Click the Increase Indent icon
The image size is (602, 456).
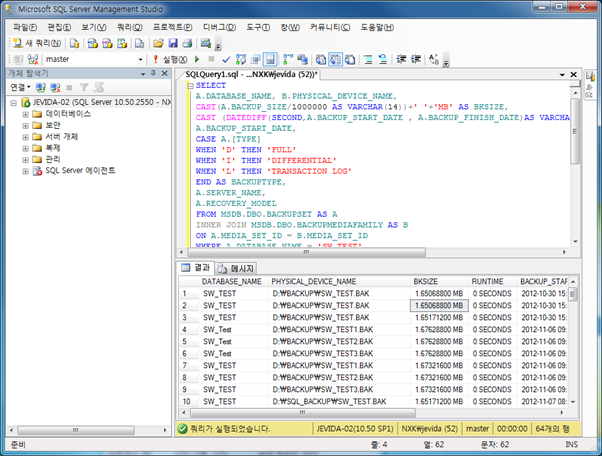(x=416, y=59)
